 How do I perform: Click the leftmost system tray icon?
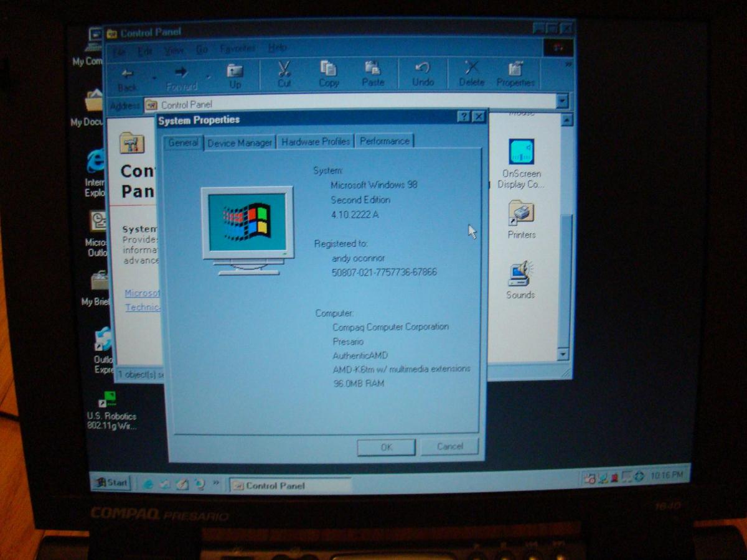pos(589,477)
